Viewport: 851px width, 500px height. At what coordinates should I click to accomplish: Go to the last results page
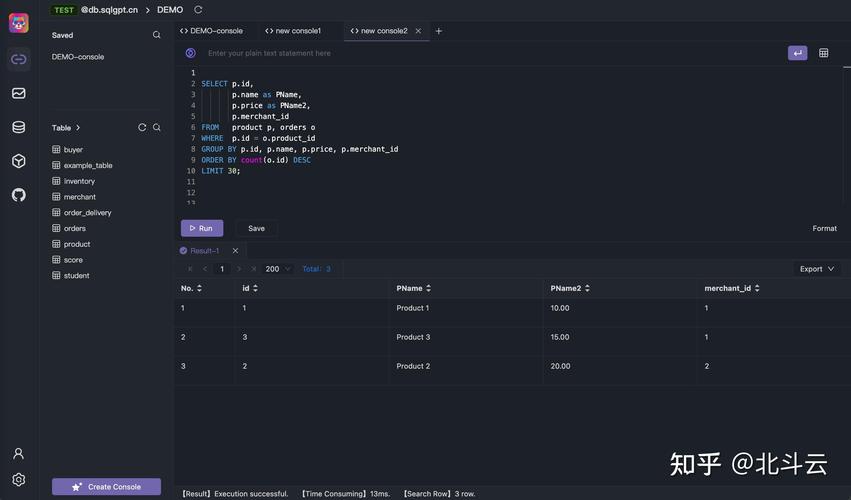(x=253, y=269)
